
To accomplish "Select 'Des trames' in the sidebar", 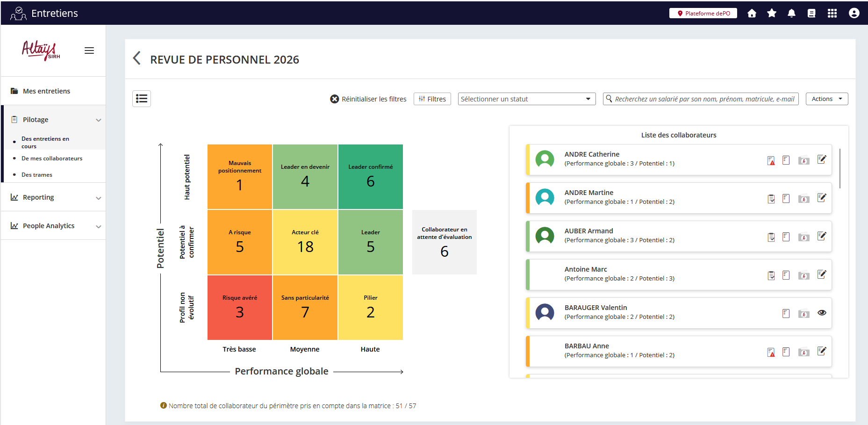I will coord(37,174).
